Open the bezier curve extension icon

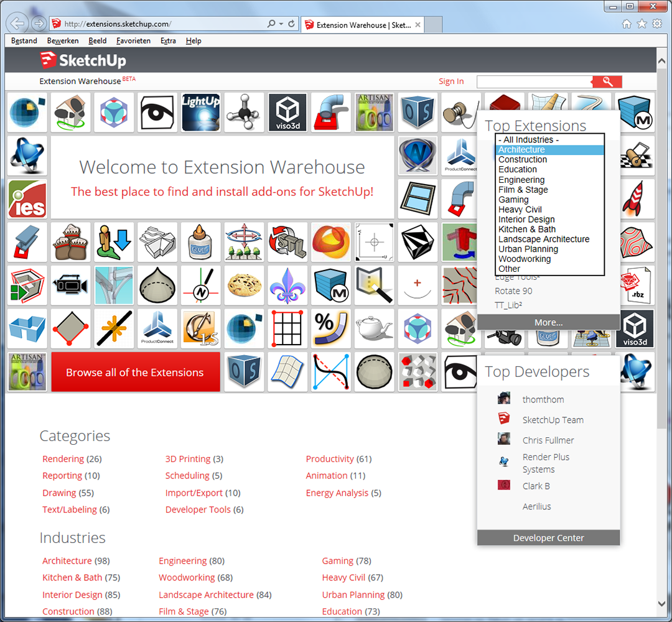click(330, 372)
